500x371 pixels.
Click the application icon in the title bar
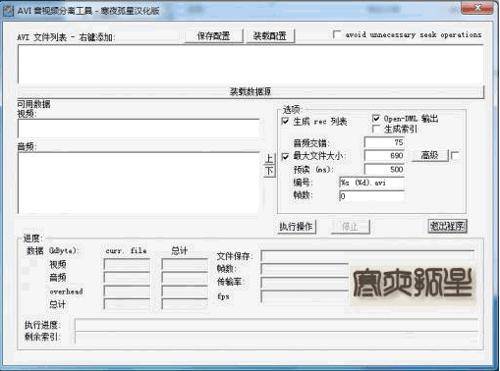(x=9, y=11)
